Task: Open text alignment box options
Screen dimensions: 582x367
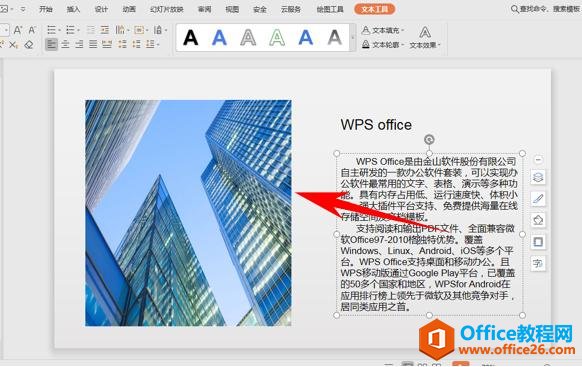Action: pos(139,30)
